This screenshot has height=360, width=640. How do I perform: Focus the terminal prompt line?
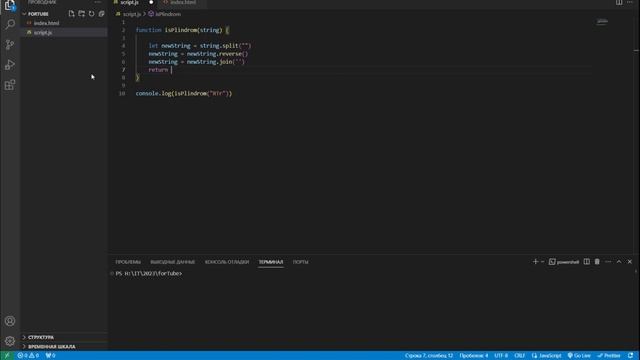click(x=149, y=273)
